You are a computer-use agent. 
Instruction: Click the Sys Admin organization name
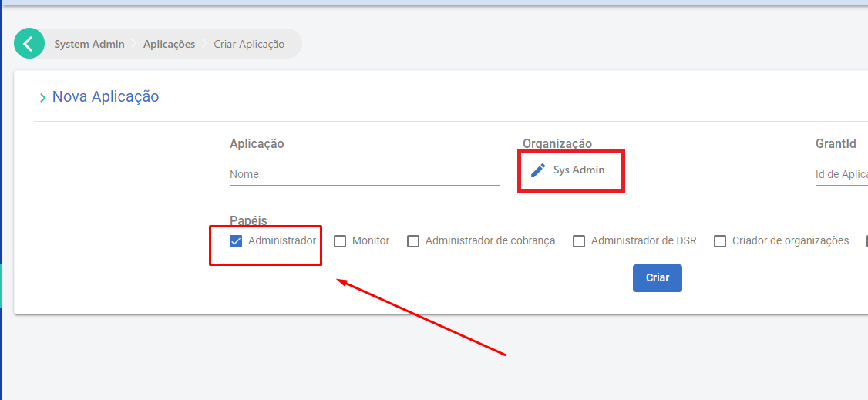579,170
